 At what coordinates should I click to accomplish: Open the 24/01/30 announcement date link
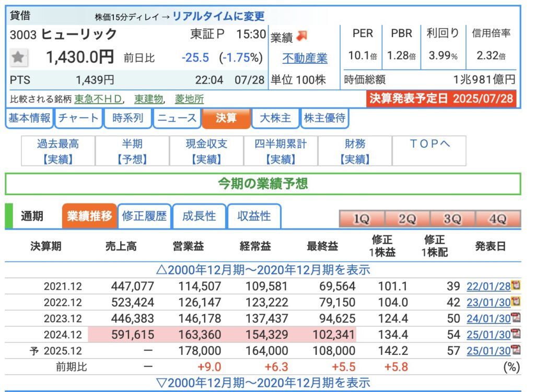(x=489, y=318)
